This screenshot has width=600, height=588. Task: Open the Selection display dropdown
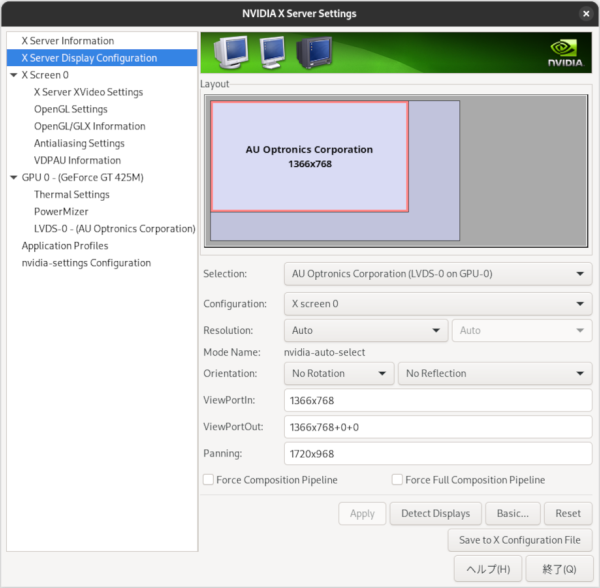click(x=438, y=274)
